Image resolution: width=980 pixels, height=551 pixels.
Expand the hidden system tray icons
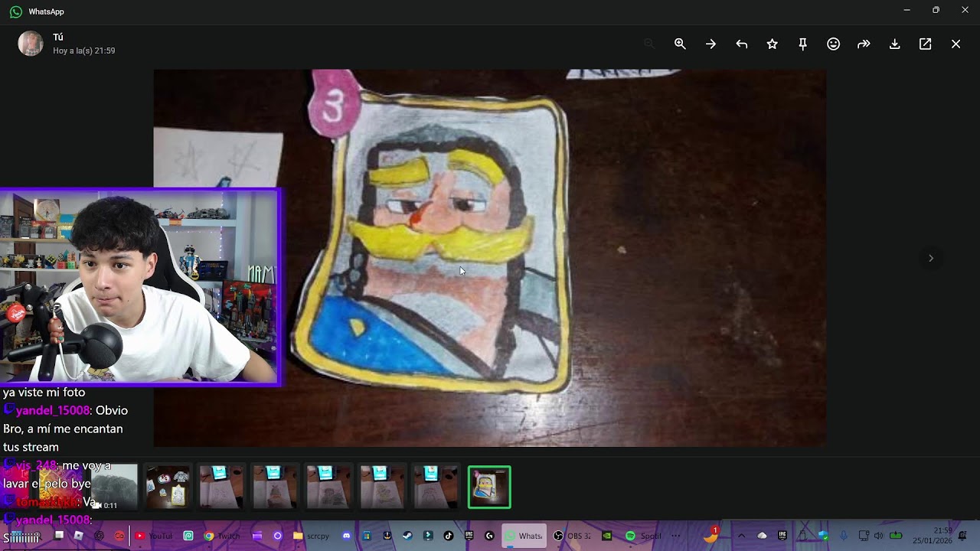(741, 536)
